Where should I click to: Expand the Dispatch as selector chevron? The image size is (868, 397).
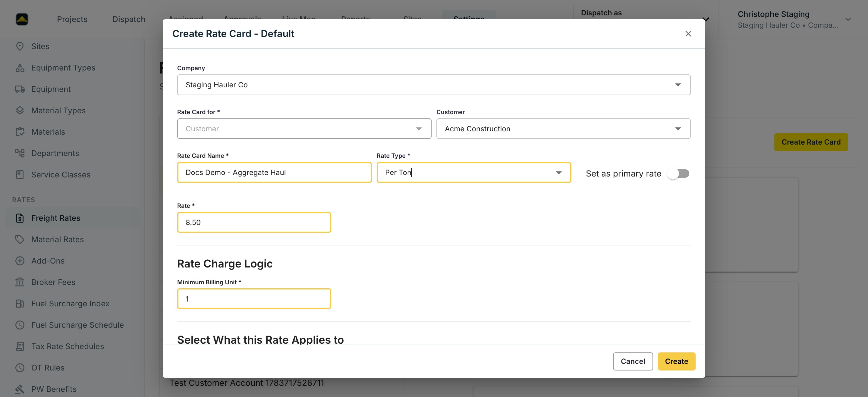pos(706,19)
